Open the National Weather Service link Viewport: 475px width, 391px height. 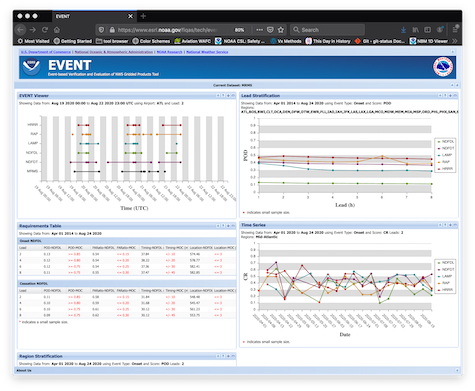pyautogui.click(x=207, y=52)
